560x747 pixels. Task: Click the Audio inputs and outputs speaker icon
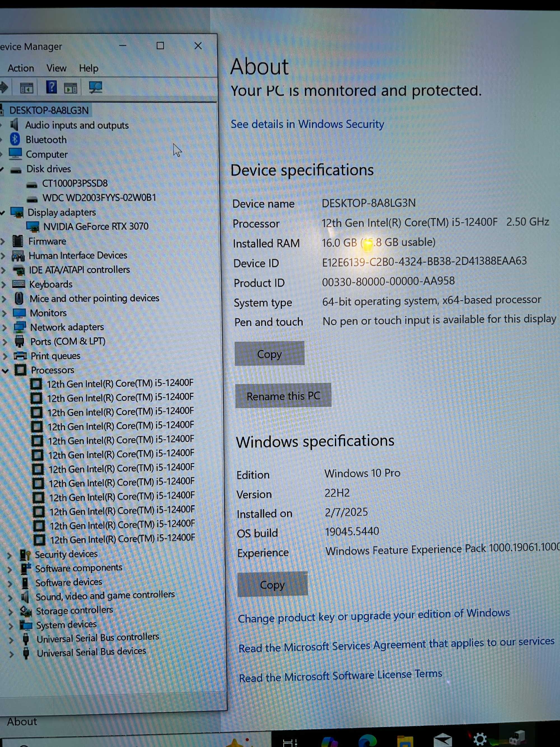[x=15, y=125]
